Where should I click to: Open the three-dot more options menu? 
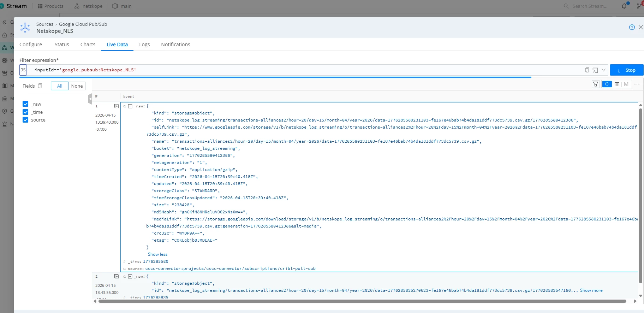pos(637,84)
